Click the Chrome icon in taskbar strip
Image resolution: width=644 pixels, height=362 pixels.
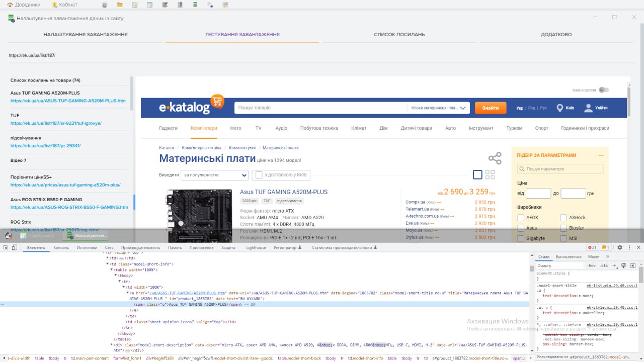point(9,235)
